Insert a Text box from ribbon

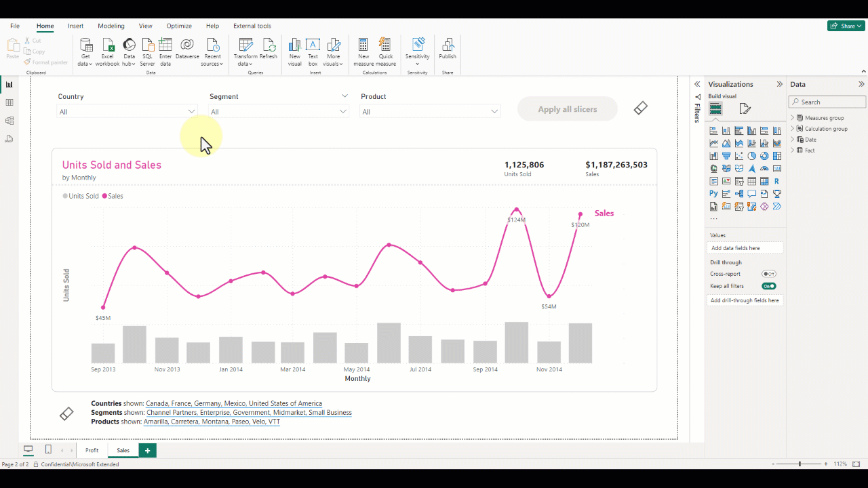click(313, 45)
